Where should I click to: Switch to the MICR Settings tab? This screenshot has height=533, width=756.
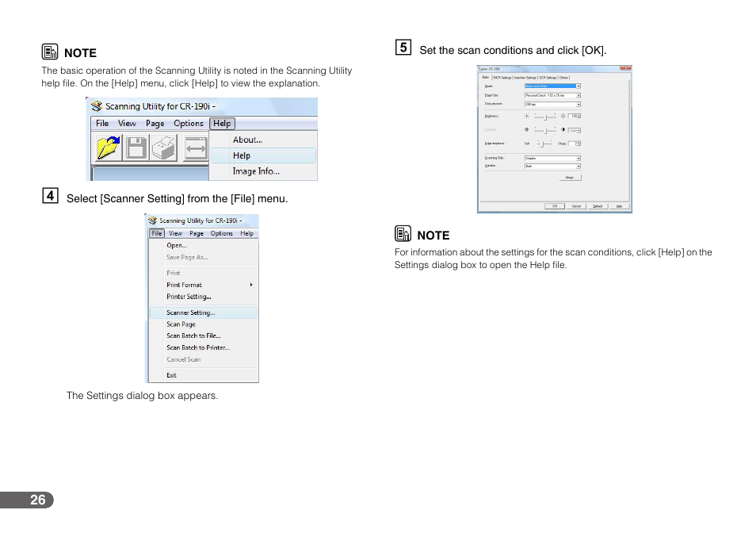(x=502, y=78)
